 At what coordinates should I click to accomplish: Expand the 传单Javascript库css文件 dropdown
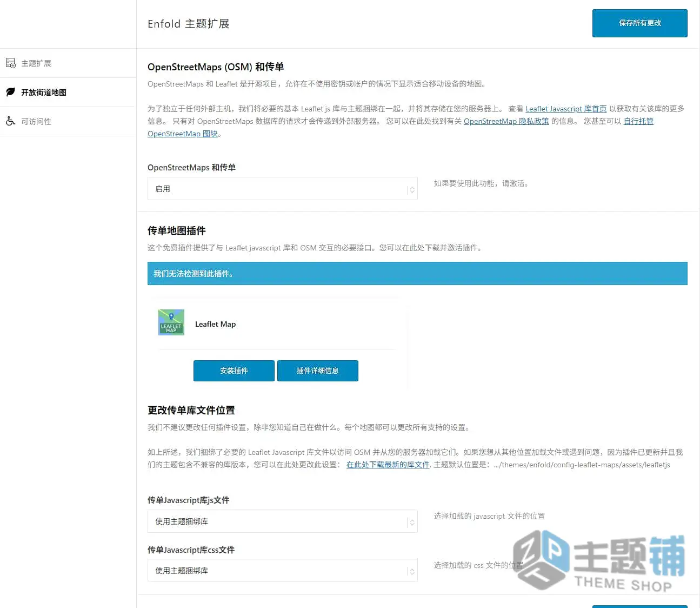pyautogui.click(x=283, y=571)
